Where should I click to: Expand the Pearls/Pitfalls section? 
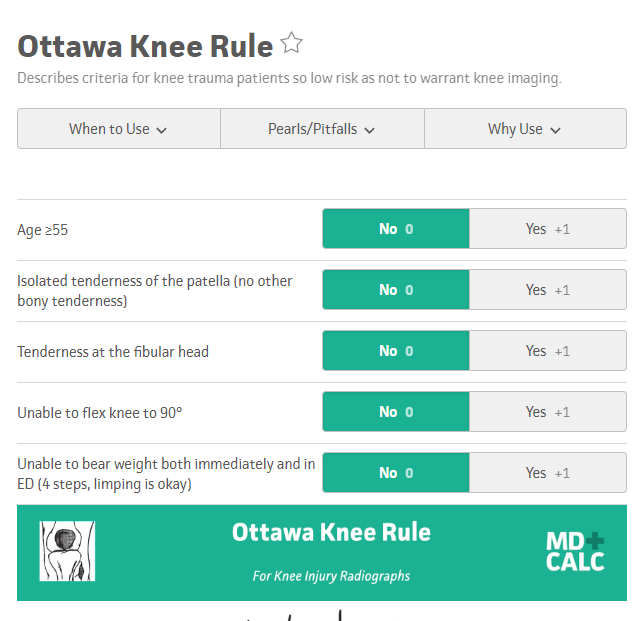(x=321, y=129)
